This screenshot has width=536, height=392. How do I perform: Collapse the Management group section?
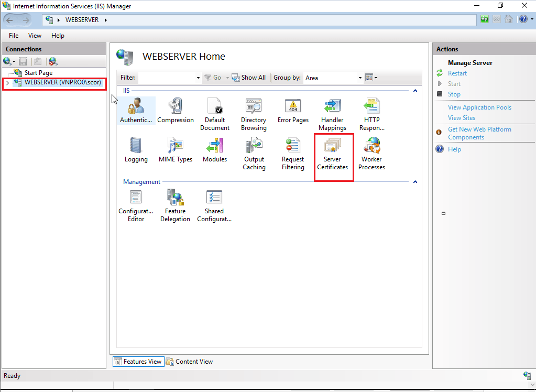(x=415, y=182)
